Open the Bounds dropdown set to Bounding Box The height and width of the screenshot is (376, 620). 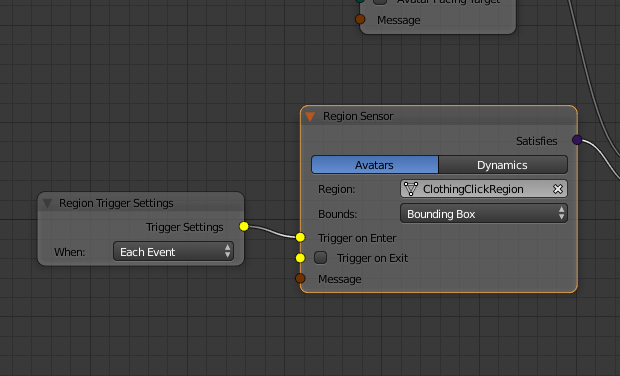484,214
